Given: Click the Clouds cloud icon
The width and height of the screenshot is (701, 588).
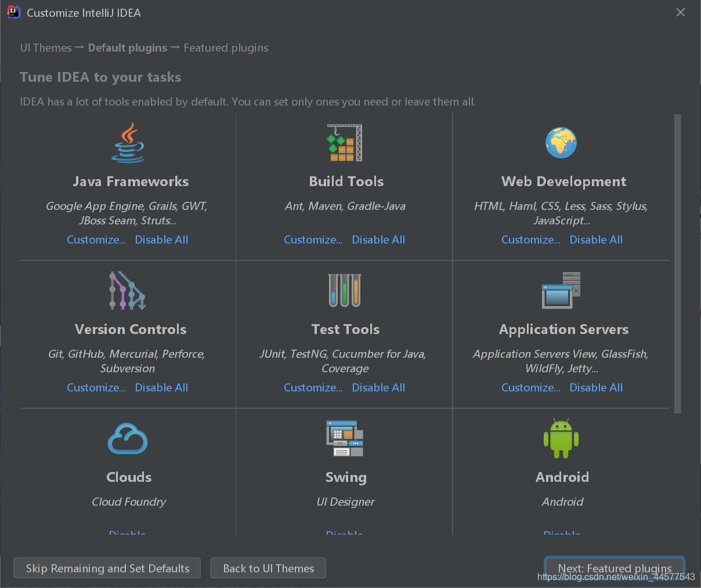Looking at the screenshot, I should 128,438.
